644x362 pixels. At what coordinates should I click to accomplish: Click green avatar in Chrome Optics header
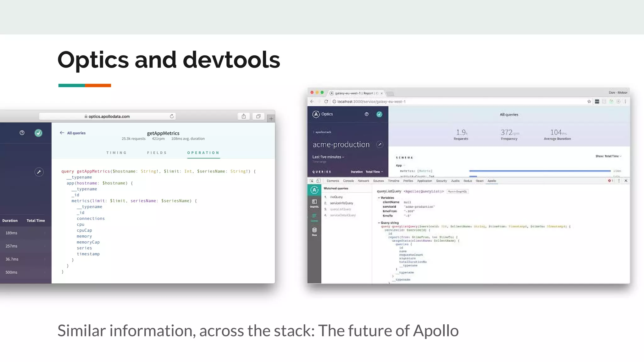click(380, 114)
